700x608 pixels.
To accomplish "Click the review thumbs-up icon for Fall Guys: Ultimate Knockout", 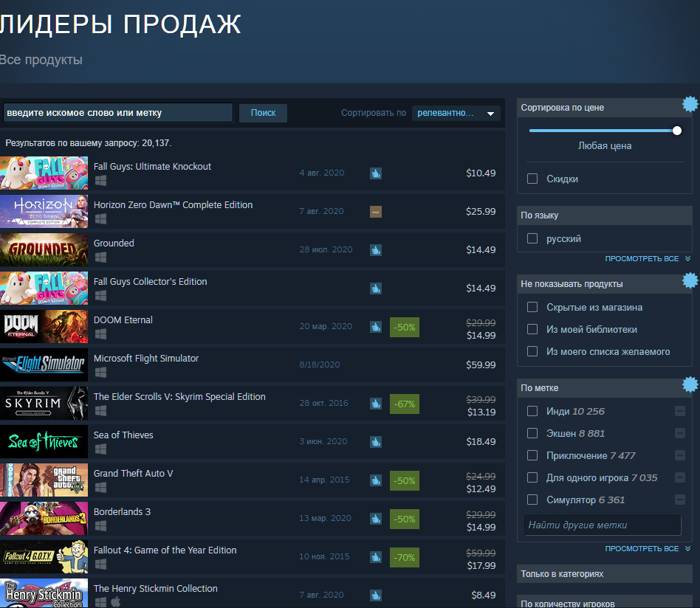I will 376,173.
